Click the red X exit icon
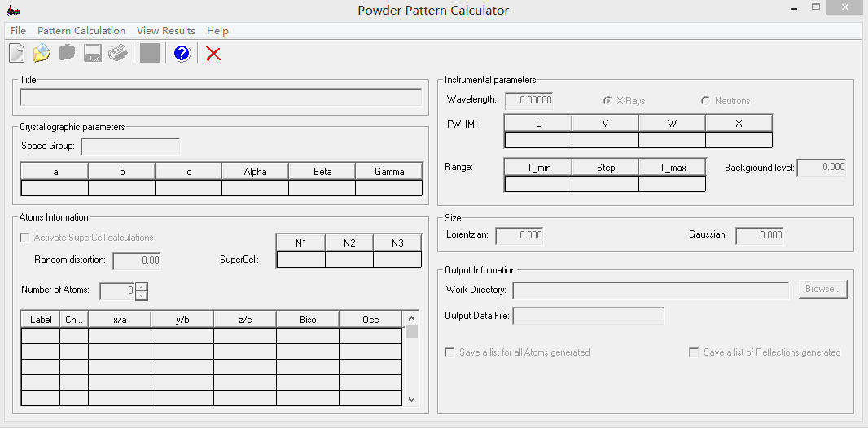 point(213,54)
